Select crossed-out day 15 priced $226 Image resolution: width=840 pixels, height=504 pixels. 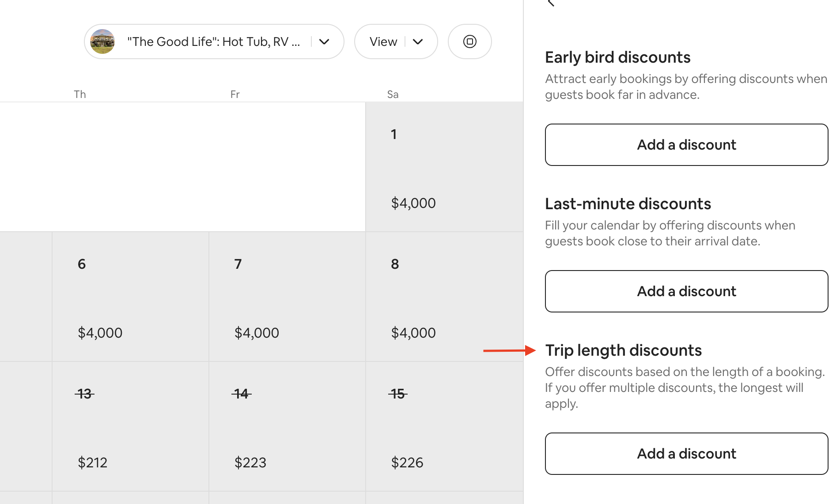444,426
